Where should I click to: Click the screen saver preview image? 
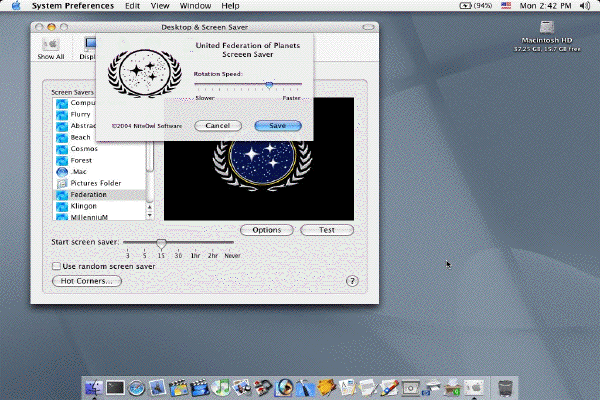click(259, 180)
